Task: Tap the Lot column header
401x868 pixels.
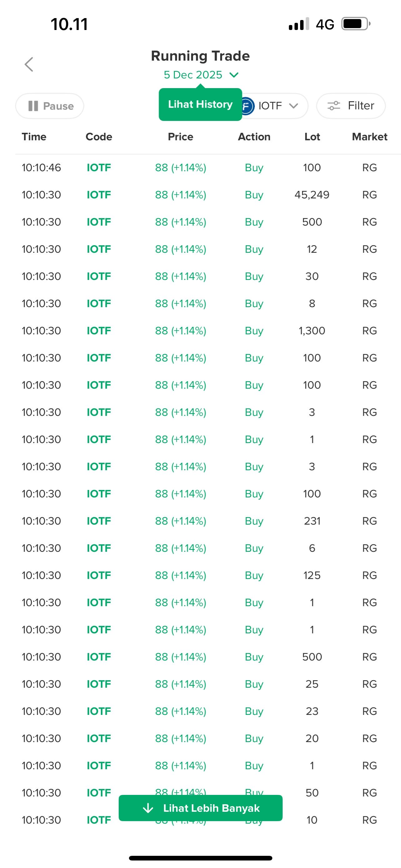Action: click(312, 137)
